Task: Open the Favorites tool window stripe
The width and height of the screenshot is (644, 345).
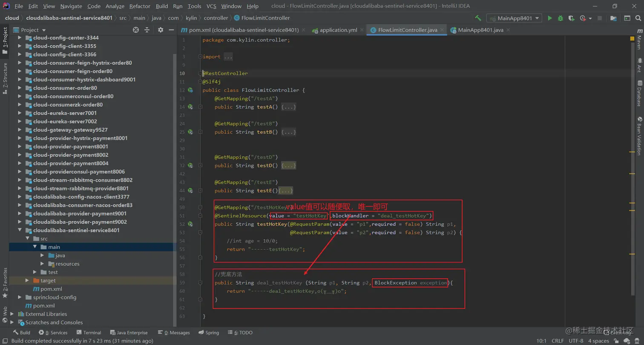Action: 5,282
